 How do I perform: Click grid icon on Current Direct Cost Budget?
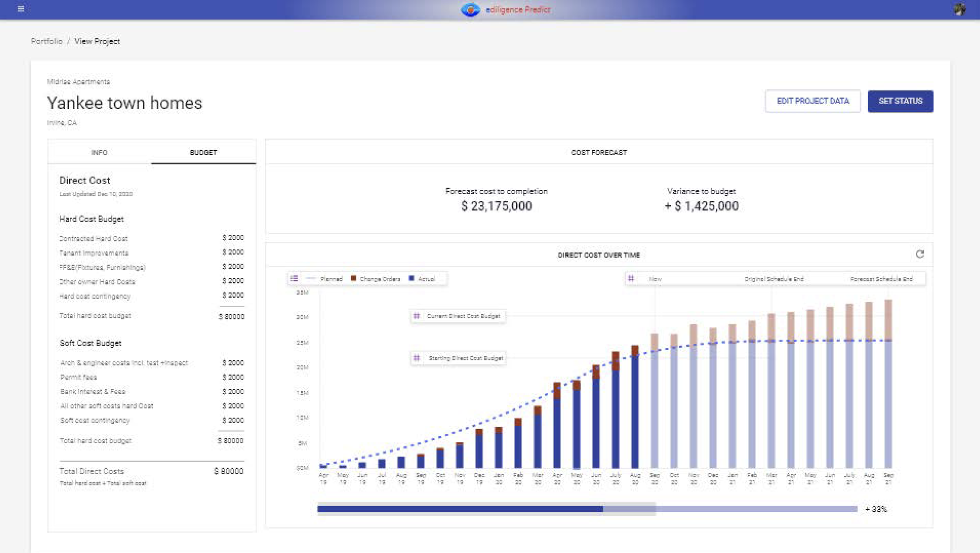click(417, 316)
